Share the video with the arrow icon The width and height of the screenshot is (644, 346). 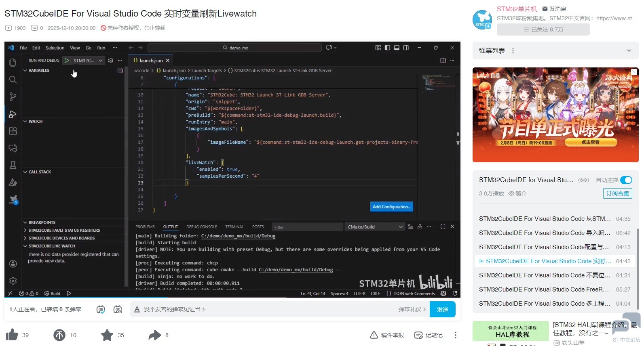(x=155, y=335)
